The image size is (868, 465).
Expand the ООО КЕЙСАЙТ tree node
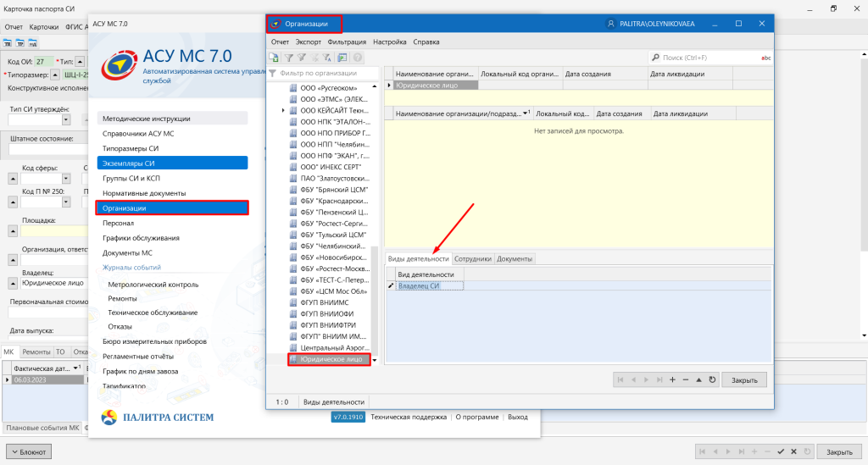tap(283, 111)
